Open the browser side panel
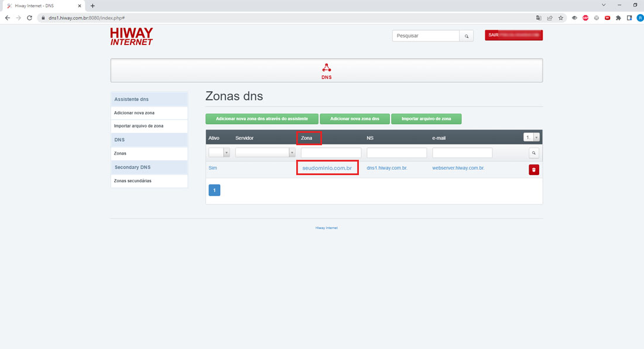This screenshot has width=644, height=349. [x=629, y=18]
